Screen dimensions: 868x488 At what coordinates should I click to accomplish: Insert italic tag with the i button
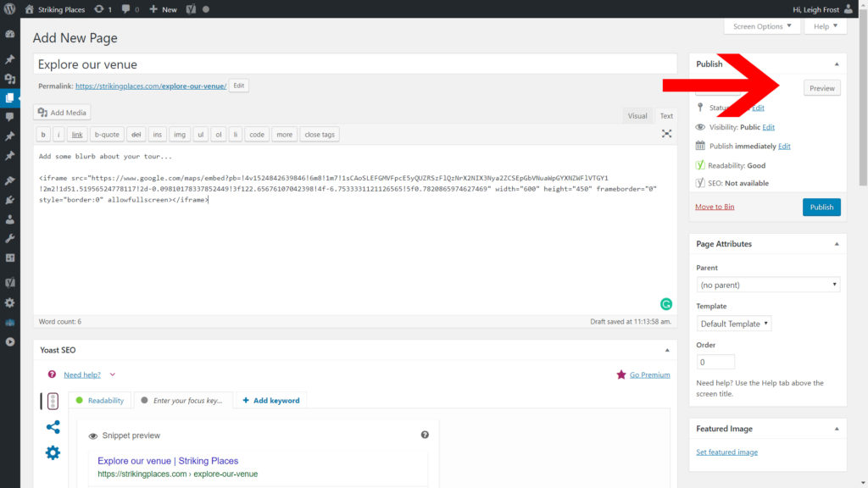[x=58, y=135]
